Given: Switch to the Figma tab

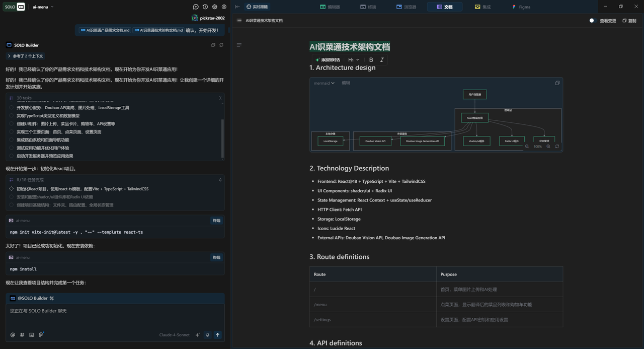Looking at the screenshot, I should (521, 7).
